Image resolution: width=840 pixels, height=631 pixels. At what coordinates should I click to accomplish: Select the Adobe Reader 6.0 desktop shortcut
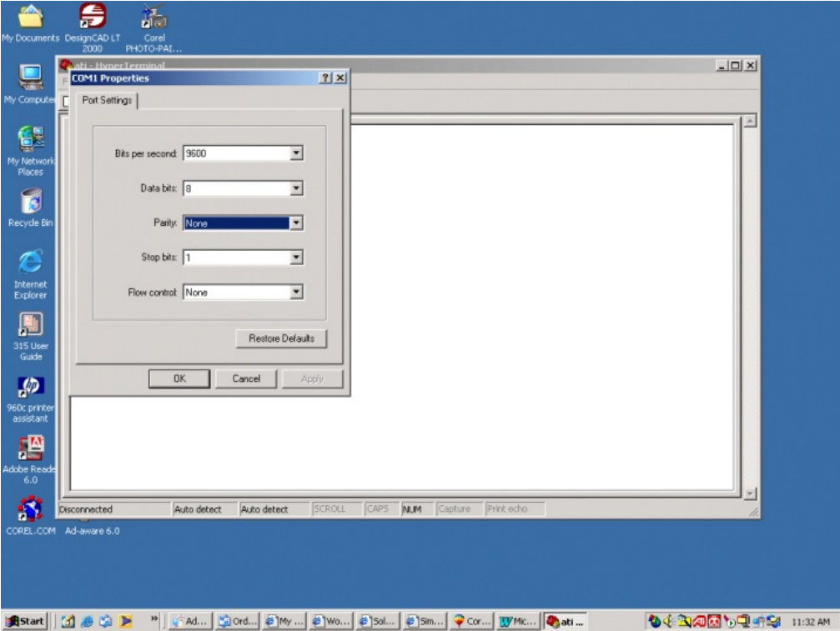tap(29, 460)
